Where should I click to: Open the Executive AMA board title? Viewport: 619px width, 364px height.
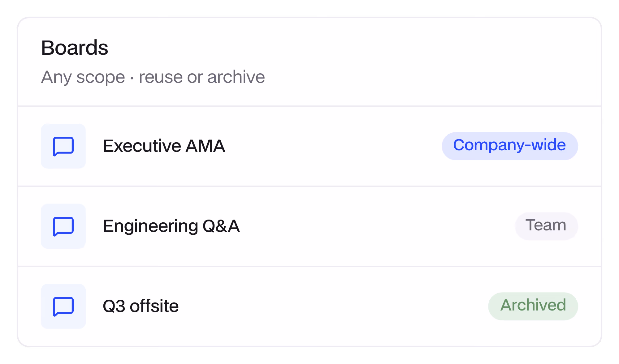(164, 146)
